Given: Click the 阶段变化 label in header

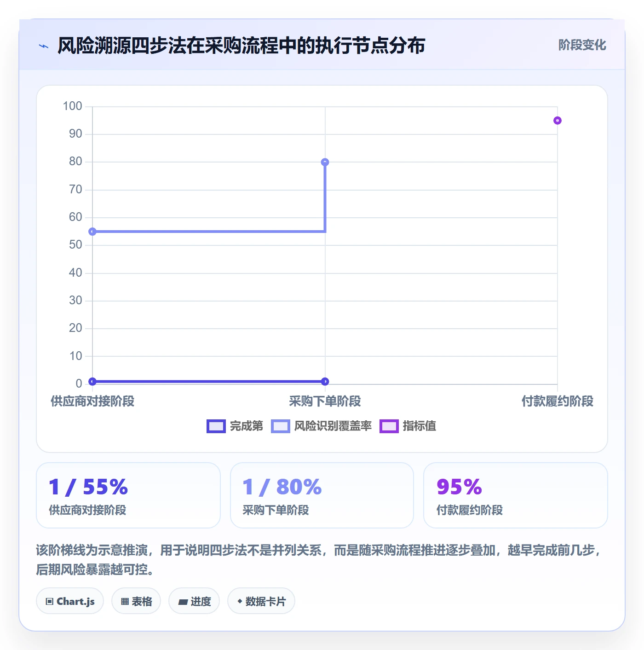Looking at the screenshot, I should click(x=582, y=45).
